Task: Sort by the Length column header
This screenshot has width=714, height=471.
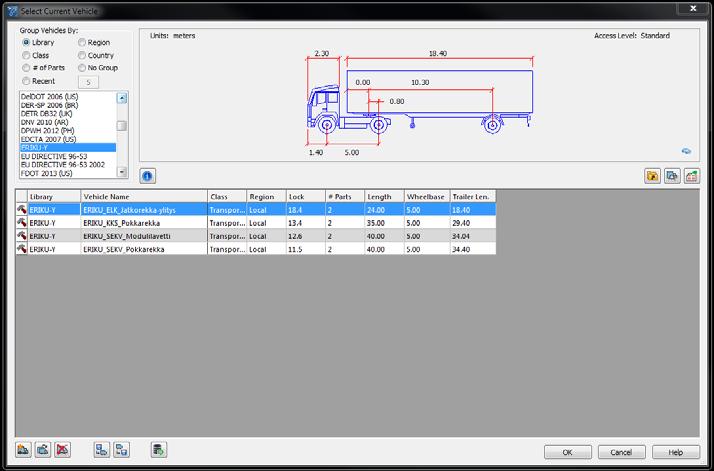Action: [384, 197]
